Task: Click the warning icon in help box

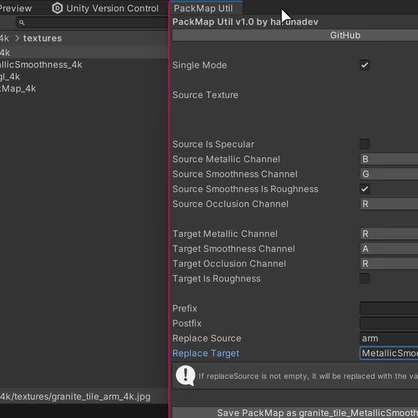Action: (x=185, y=375)
